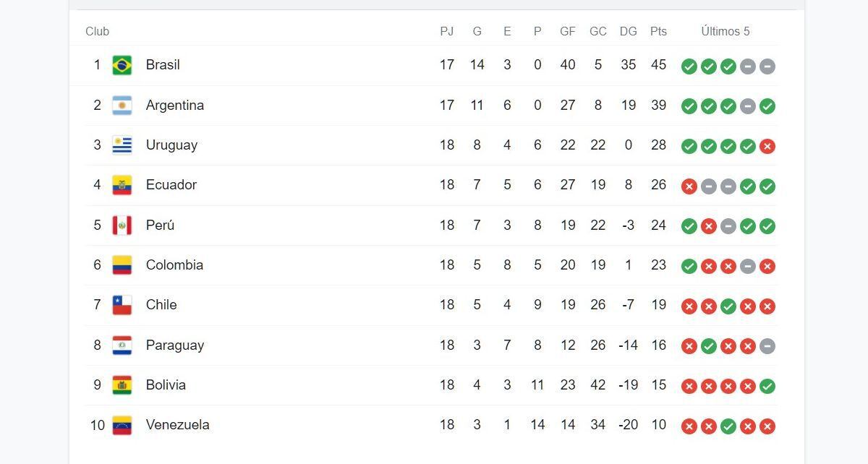868x464 pixels.
Task: Sort by the Pts column header
Action: 659,31
